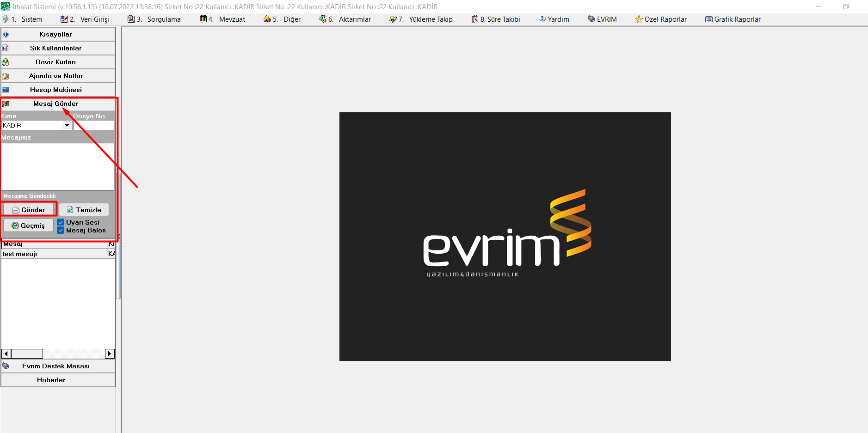Click the Diğer menu icon
868x433 pixels.
tap(267, 19)
